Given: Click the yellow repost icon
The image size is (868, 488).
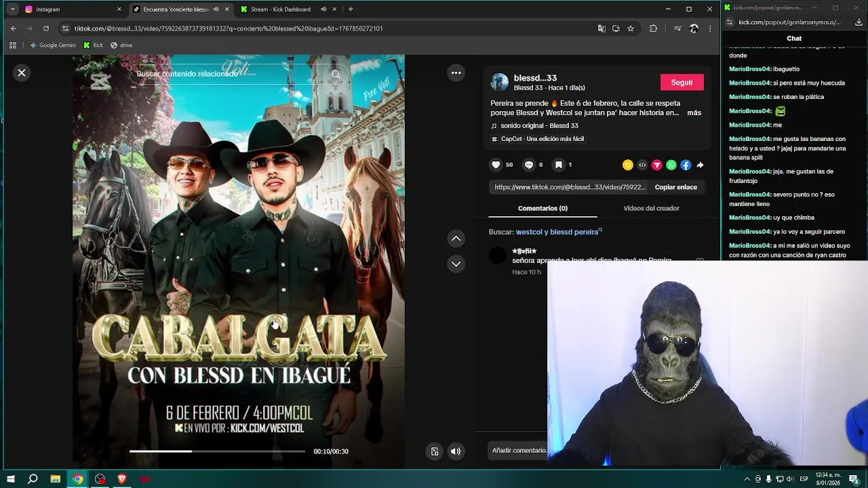Looking at the screenshot, I should (627, 165).
